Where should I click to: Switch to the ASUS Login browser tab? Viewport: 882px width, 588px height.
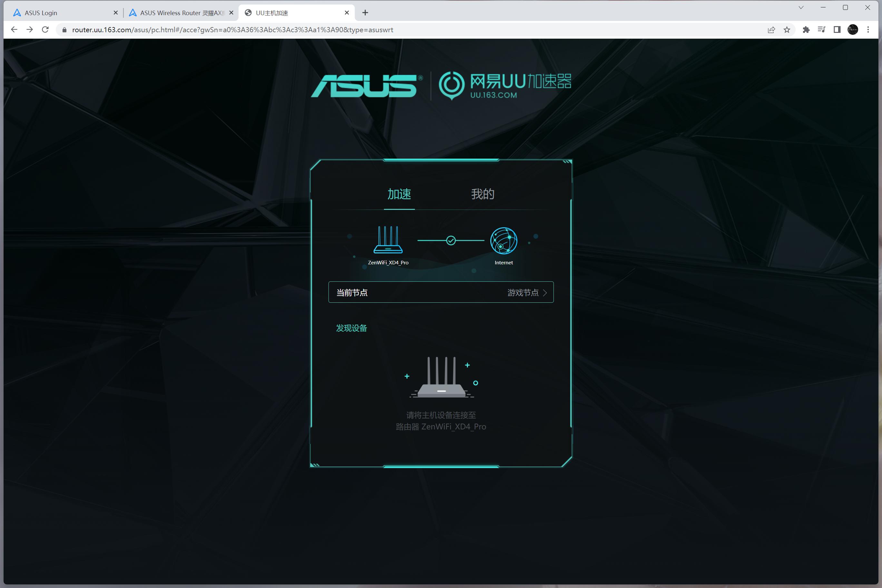(x=56, y=13)
